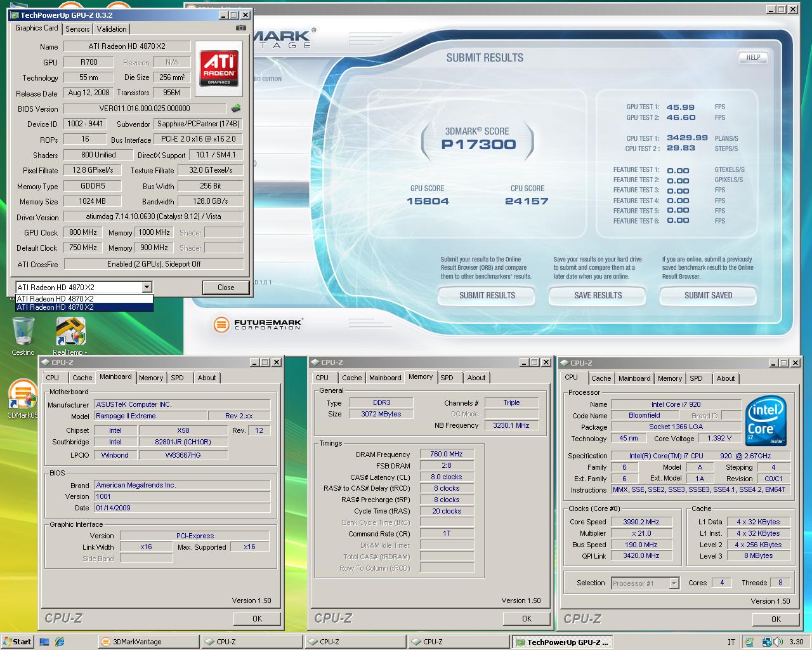The width and height of the screenshot is (812, 650).
Task: Choose the non-highlighted ATI Radeon HD 4870 X2 entry
Action: coord(84,299)
